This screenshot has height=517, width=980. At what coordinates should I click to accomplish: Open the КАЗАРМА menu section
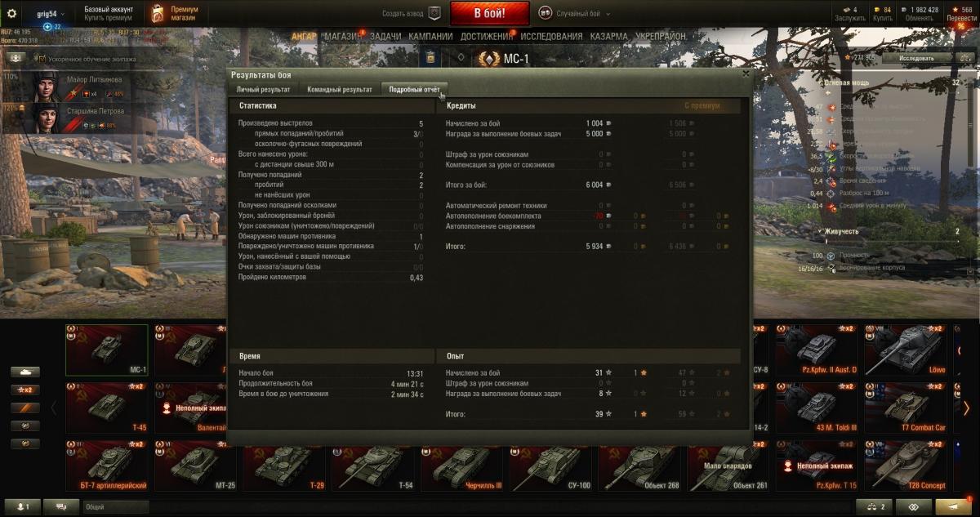pyautogui.click(x=609, y=37)
